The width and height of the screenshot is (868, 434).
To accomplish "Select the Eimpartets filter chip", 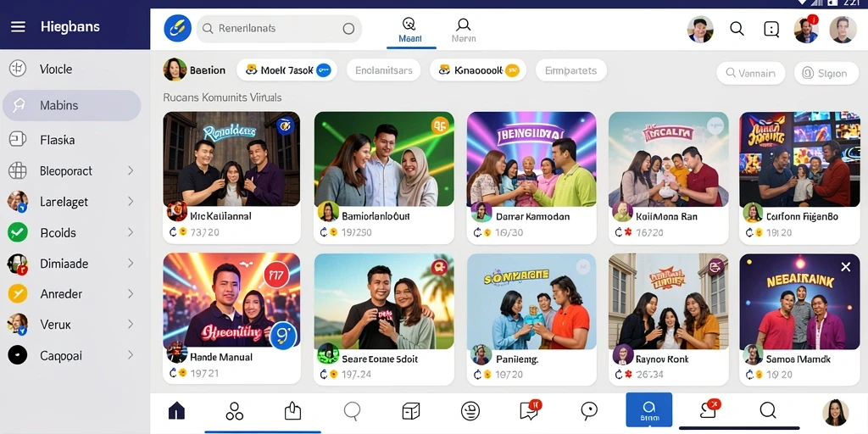I will 570,70.
